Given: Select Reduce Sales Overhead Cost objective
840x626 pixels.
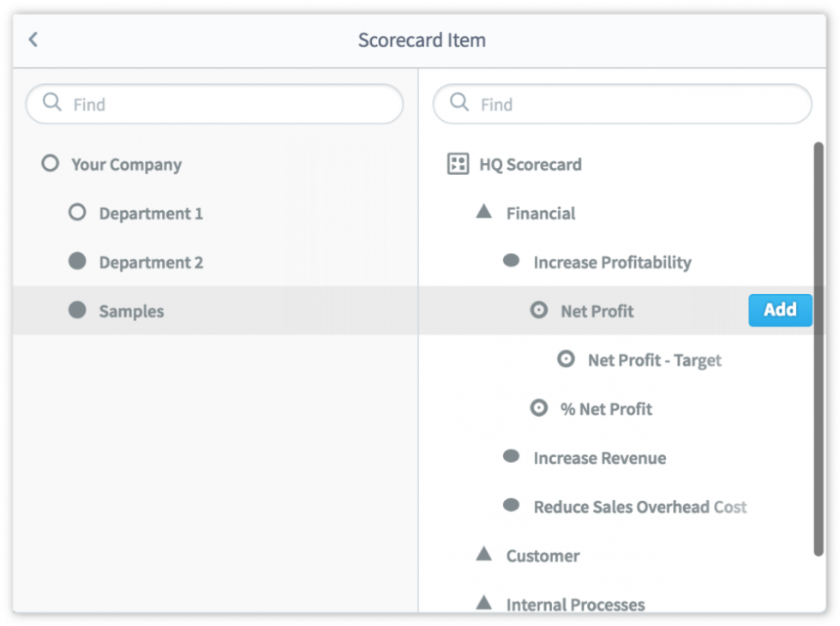Looking at the screenshot, I should (x=640, y=506).
